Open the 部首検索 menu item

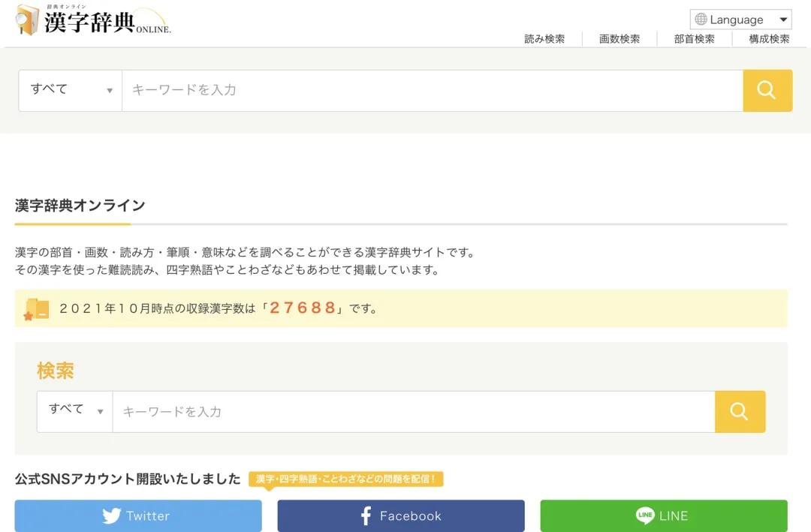695,39
